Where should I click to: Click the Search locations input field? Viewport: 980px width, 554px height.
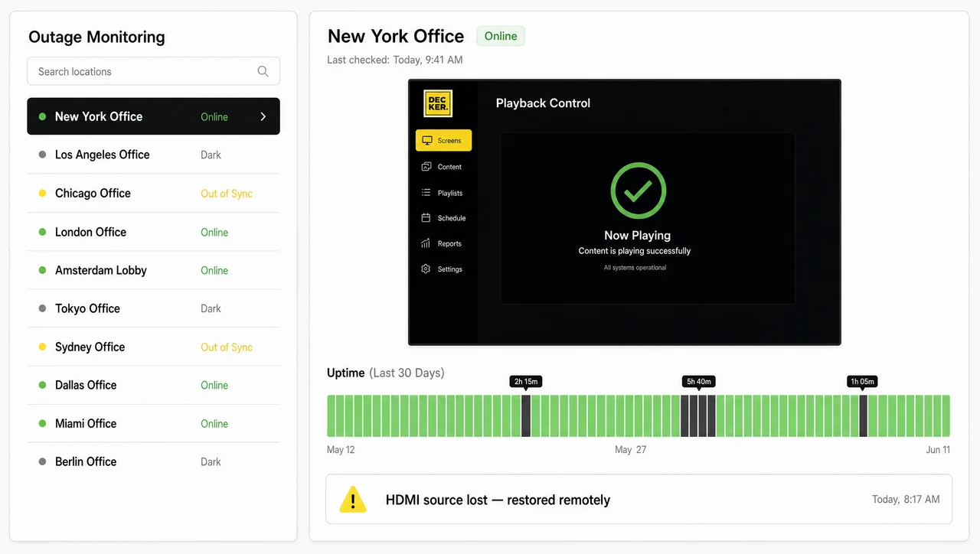point(153,71)
